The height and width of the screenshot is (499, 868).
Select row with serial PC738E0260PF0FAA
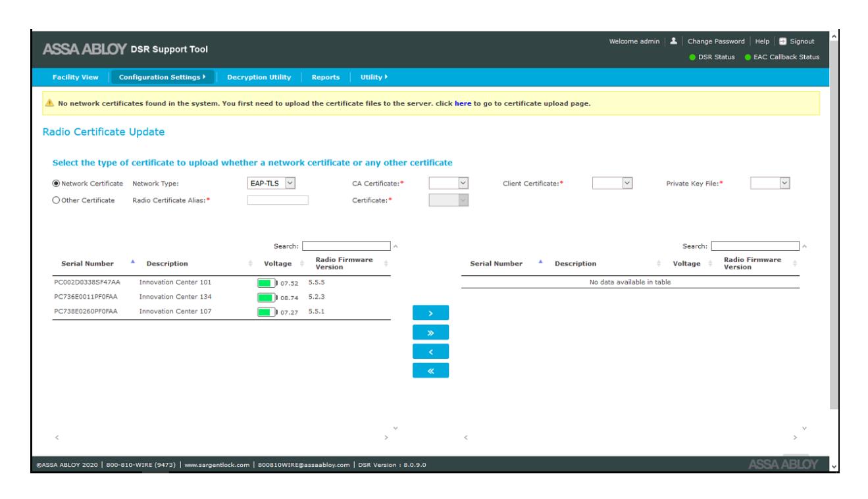(x=222, y=311)
